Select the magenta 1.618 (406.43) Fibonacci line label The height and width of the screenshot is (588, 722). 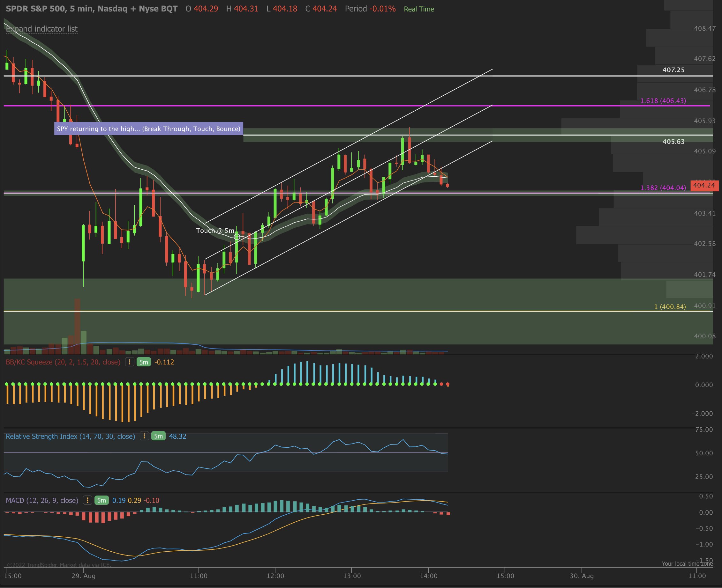[663, 100]
